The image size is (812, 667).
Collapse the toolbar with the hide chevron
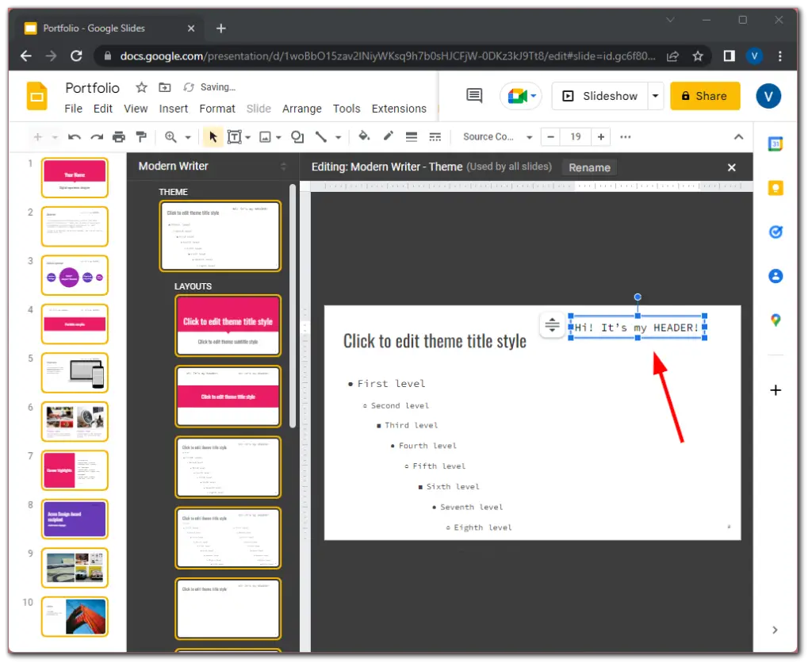(x=738, y=136)
